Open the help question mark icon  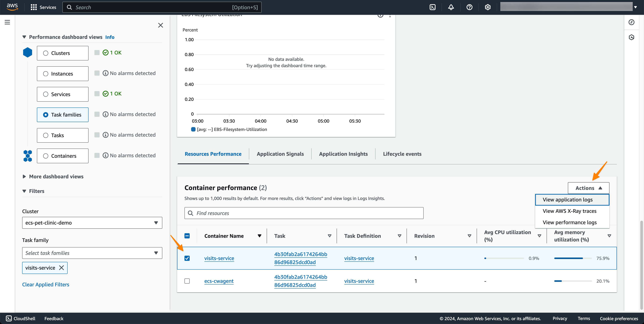pyautogui.click(x=469, y=7)
